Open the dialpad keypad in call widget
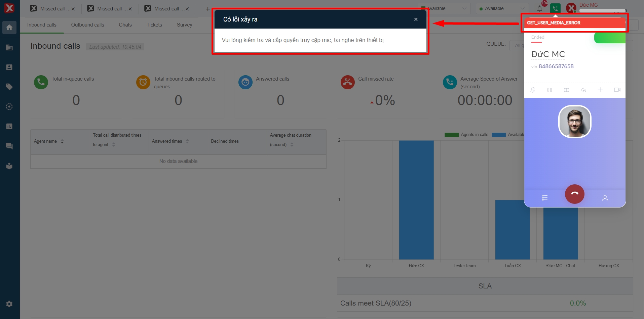The width and height of the screenshot is (644, 319). point(566,90)
